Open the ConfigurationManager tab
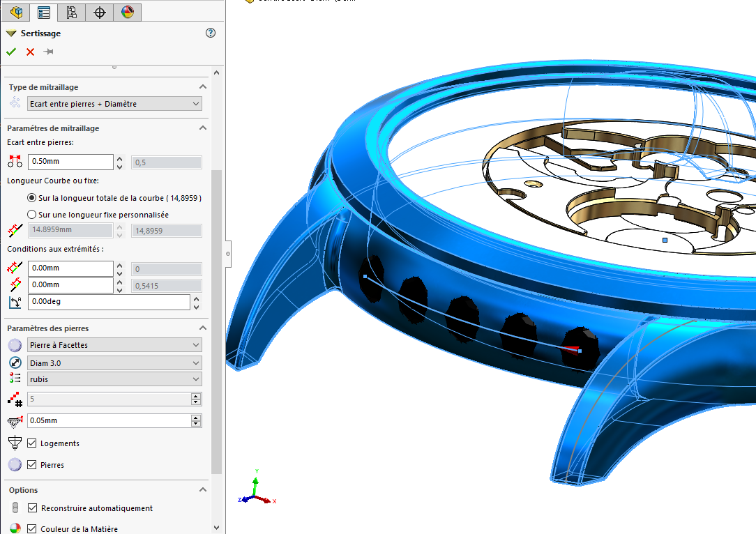Image resolution: width=756 pixels, height=534 pixels. (72, 12)
